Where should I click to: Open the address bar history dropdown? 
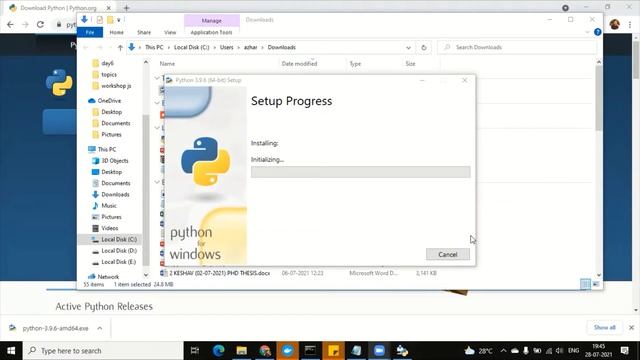[408, 48]
